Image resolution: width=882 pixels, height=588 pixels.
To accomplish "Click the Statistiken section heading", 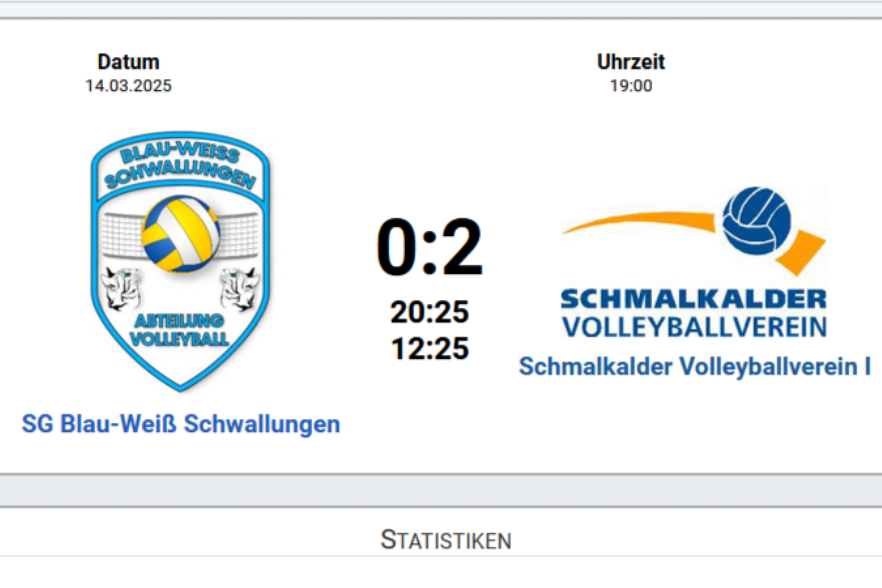I will pyautogui.click(x=446, y=540).
